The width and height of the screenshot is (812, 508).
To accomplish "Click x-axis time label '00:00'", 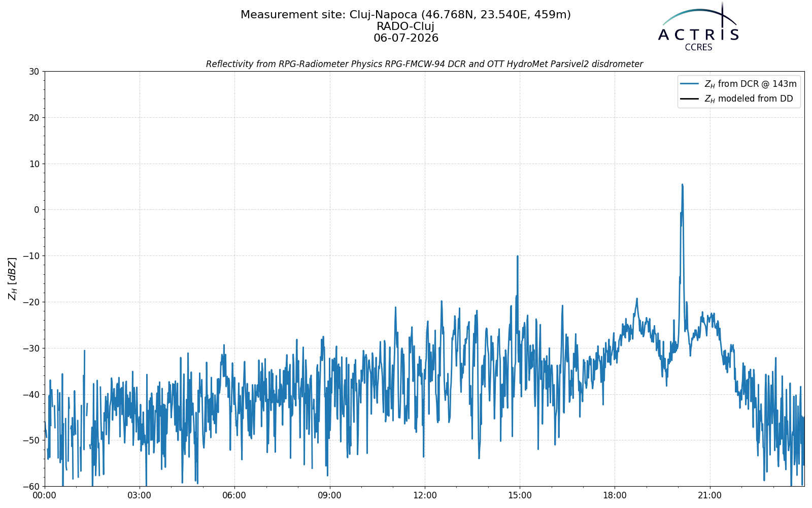I will 45,496.
